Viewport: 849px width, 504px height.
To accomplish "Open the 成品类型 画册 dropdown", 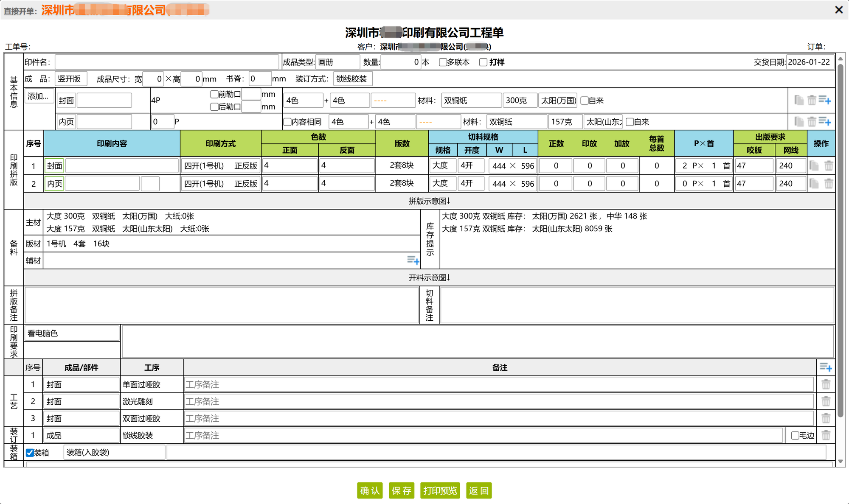I will (337, 62).
